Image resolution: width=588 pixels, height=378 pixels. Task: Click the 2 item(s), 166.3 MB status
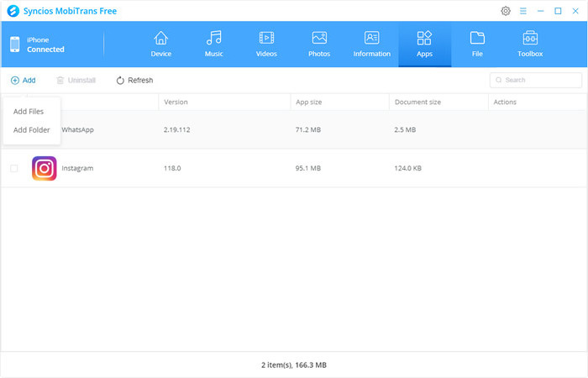point(294,365)
